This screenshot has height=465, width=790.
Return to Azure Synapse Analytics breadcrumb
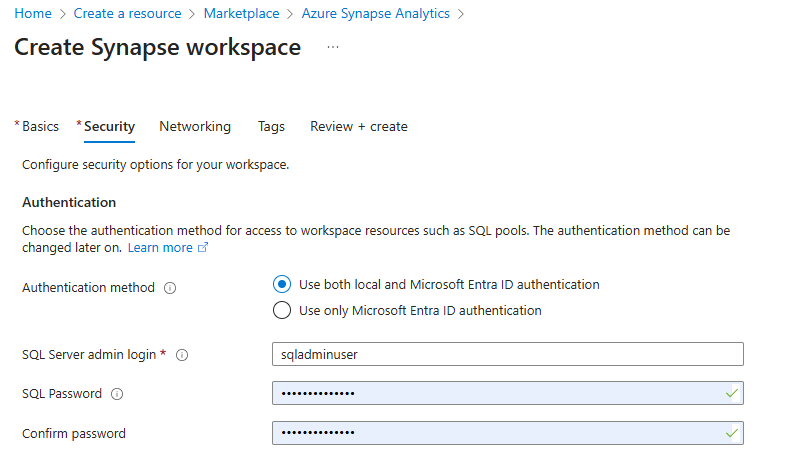[x=375, y=14]
